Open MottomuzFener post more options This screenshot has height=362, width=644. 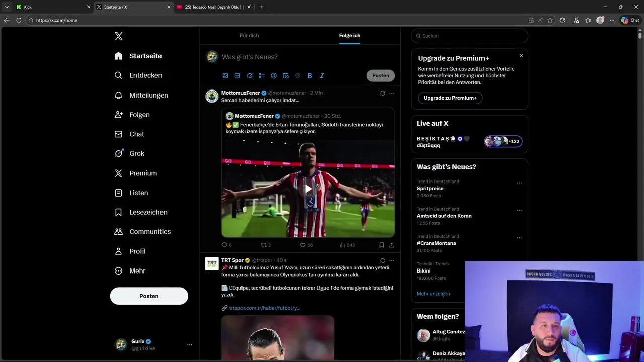pyautogui.click(x=392, y=93)
